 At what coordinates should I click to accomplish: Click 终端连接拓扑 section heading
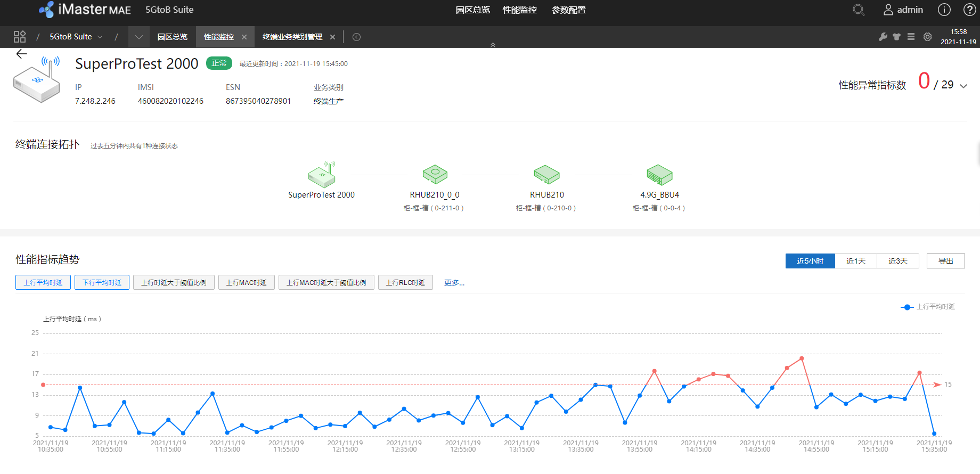(x=47, y=144)
